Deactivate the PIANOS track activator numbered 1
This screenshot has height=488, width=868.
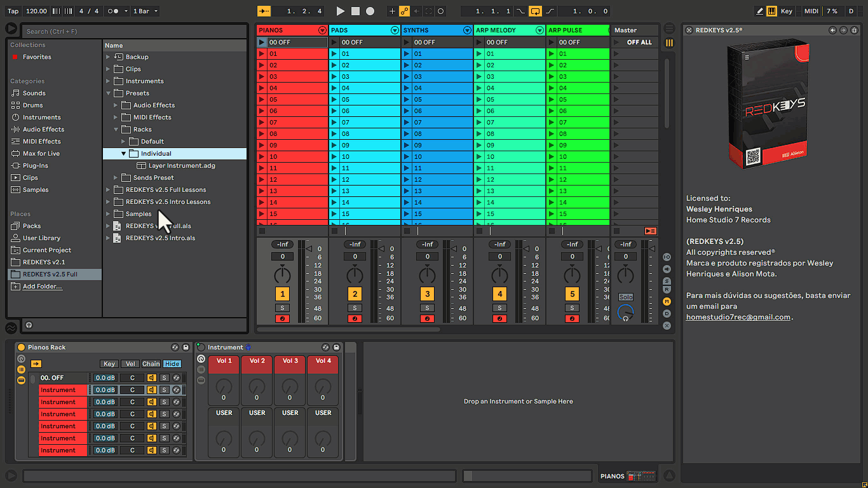282,295
